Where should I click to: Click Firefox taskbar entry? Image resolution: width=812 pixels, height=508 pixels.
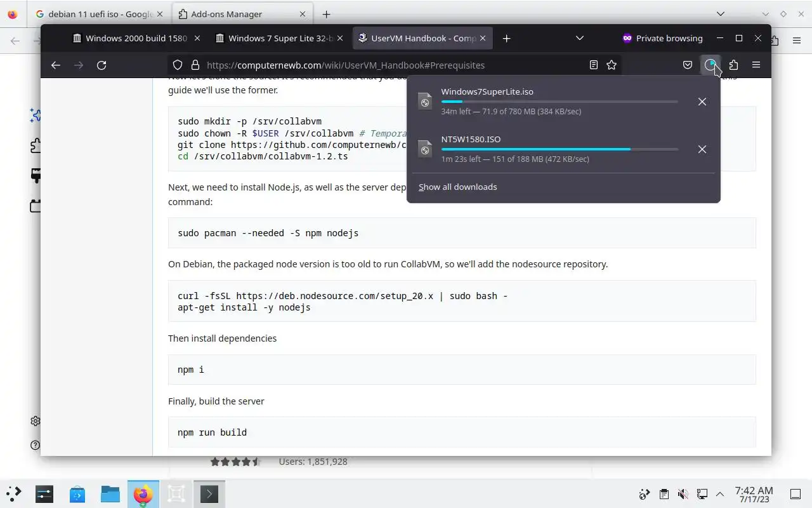[x=143, y=493]
